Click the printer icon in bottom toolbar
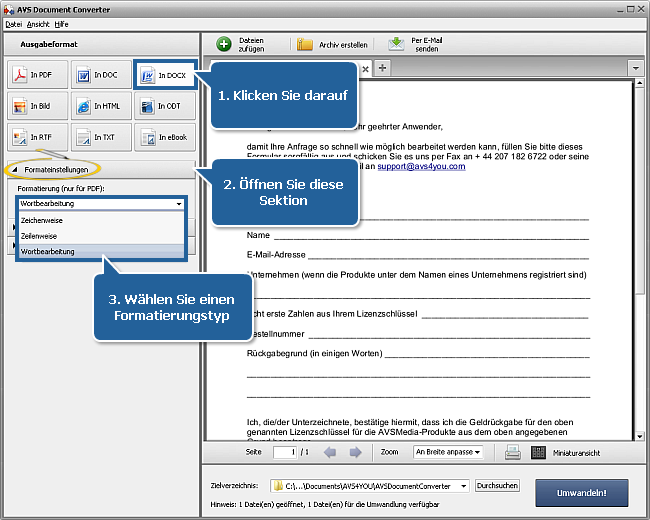650x520 pixels. pyautogui.click(x=512, y=452)
